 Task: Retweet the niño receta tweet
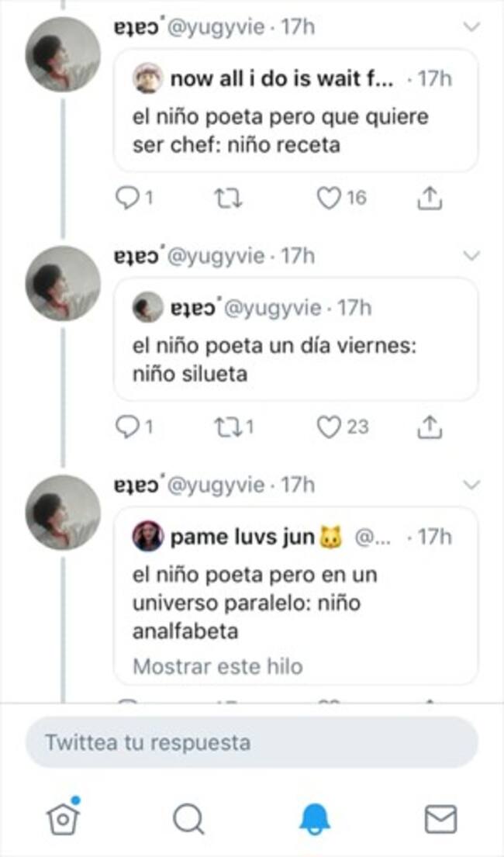click(226, 199)
